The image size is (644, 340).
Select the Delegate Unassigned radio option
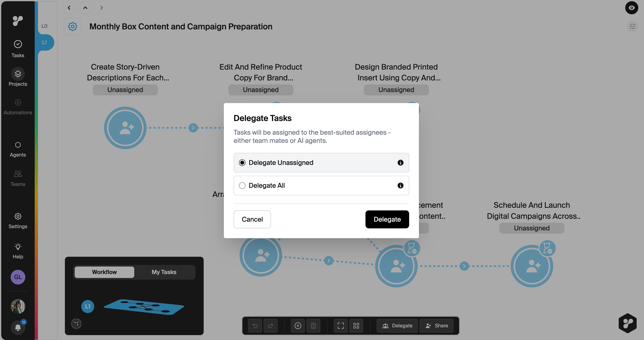(242, 162)
